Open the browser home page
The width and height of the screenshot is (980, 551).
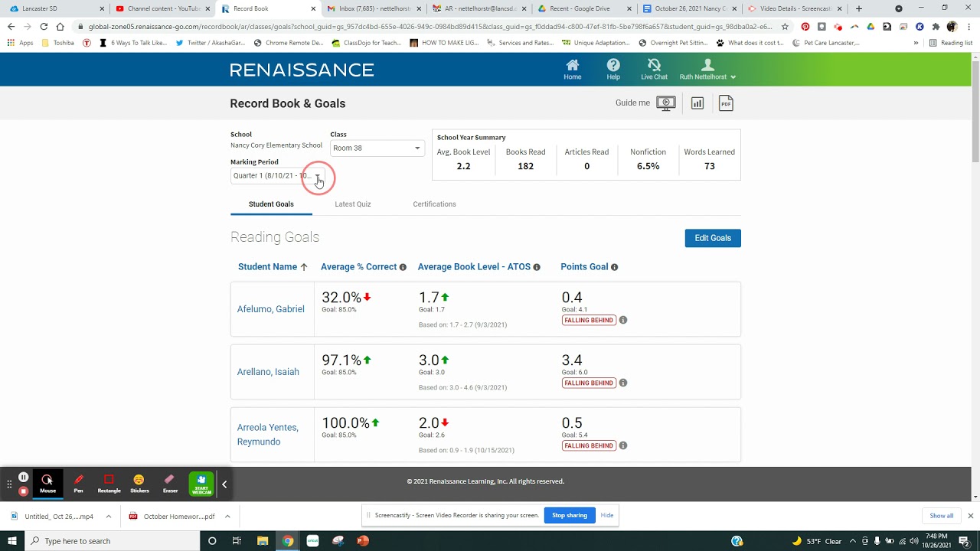(x=60, y=26)
